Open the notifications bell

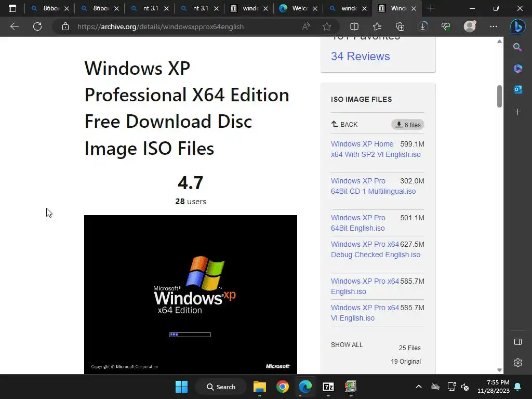[x=517, y=387]
